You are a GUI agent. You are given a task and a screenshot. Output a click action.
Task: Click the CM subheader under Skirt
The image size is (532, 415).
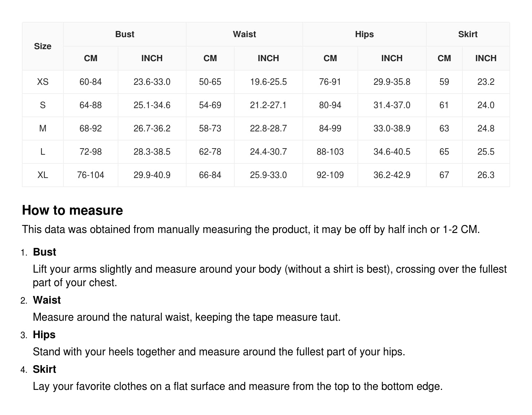[444, 58]
